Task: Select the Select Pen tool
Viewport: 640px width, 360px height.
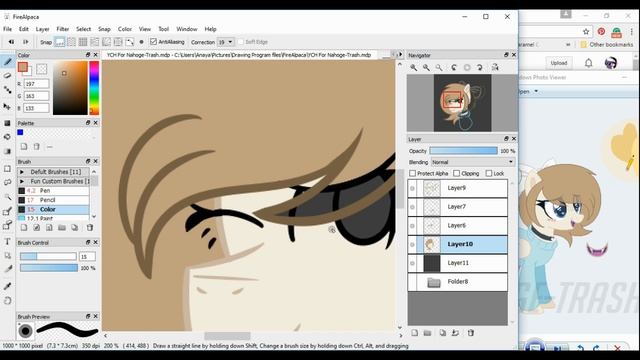Action: [7, 211]
